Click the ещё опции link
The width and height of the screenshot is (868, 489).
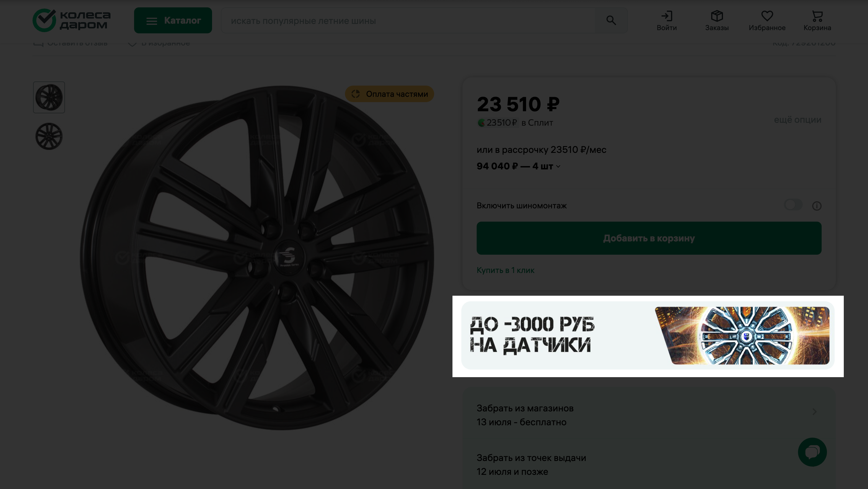pos(797,120)
